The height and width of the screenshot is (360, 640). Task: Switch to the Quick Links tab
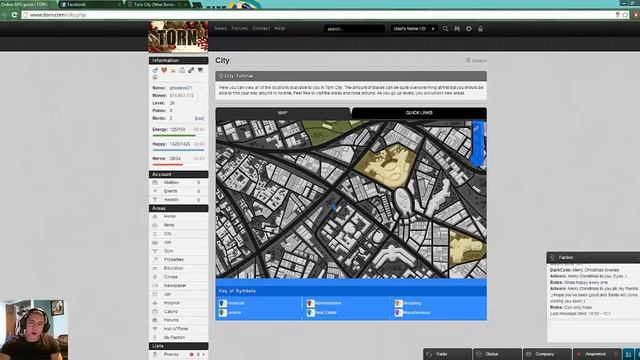point(419,113)
